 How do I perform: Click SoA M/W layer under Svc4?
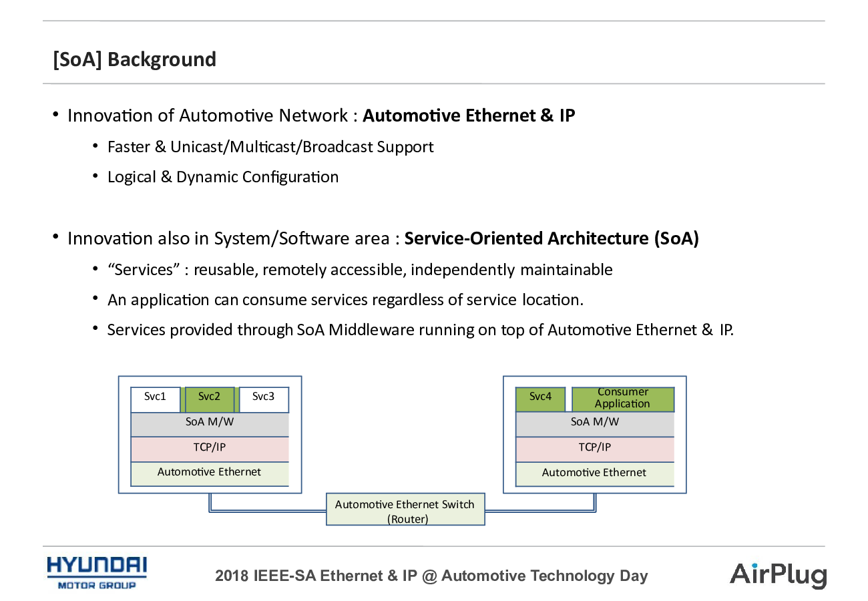595,425
